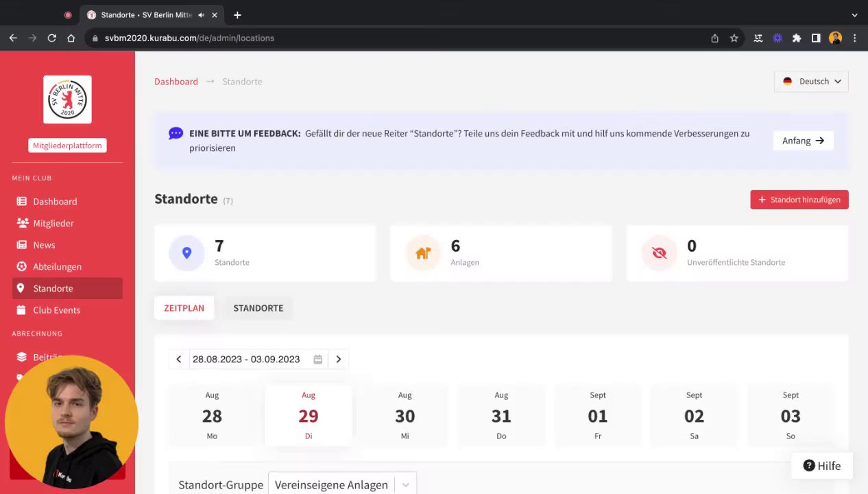Click Standort hinzufügen button
Image resolution: width=868 pixels, height=494 pixels.
(x=799, y=200)
